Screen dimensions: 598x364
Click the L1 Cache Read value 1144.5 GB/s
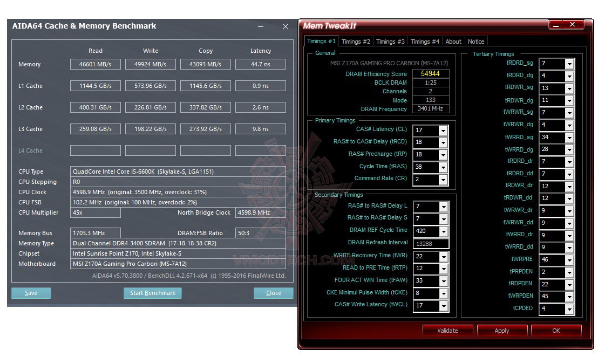point(96,86)
